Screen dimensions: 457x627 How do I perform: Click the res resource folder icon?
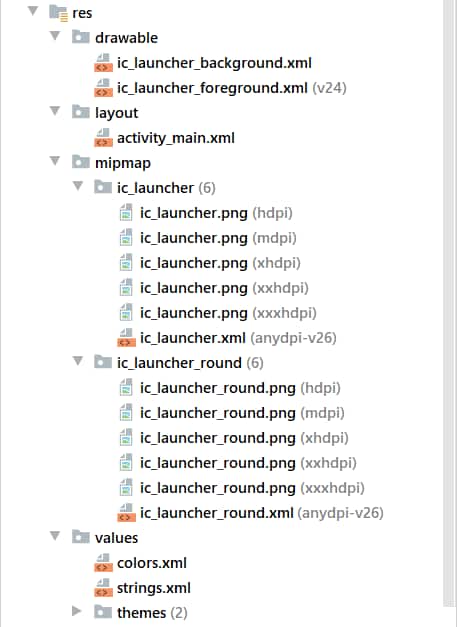click(59, 13)
